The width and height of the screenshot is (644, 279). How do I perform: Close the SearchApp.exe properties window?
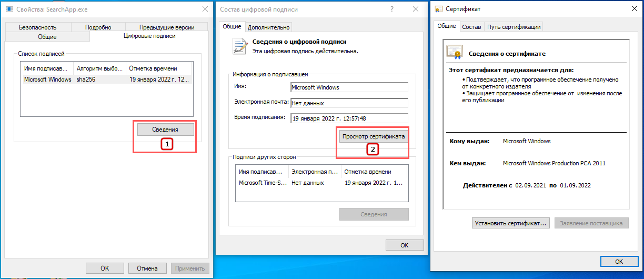(x=204, y=9)
